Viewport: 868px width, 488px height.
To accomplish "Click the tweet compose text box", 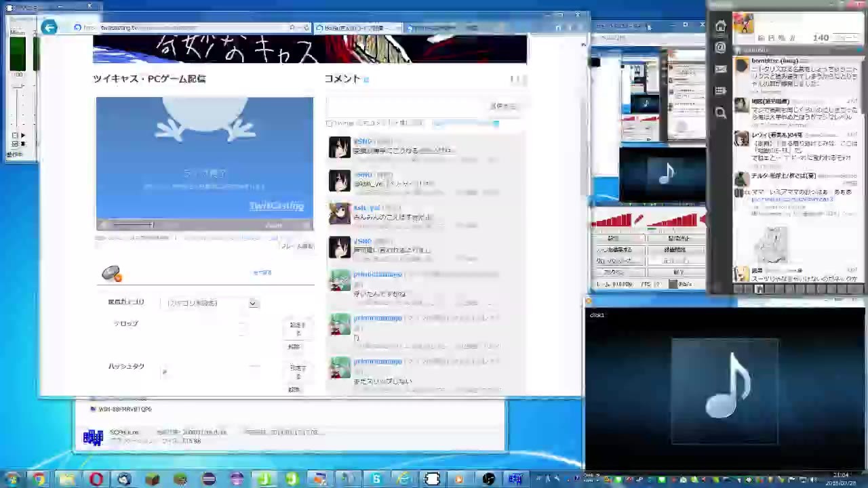I will 807,23.
